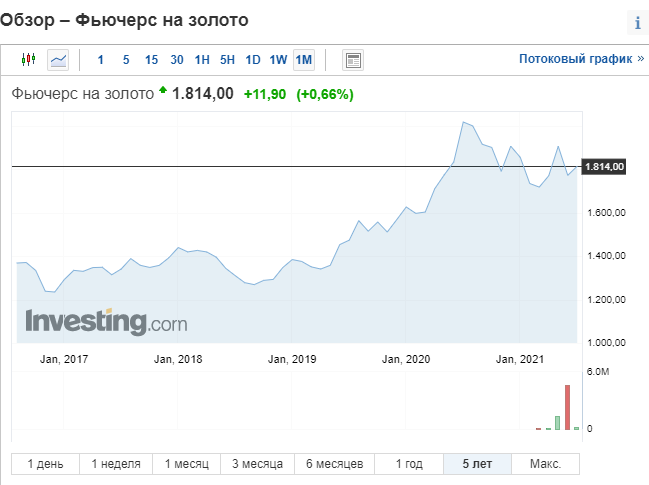Click the 6.0M volume axis label
Image resolution: width=649 pixels, height=485 pixels.
pos(598,372)
